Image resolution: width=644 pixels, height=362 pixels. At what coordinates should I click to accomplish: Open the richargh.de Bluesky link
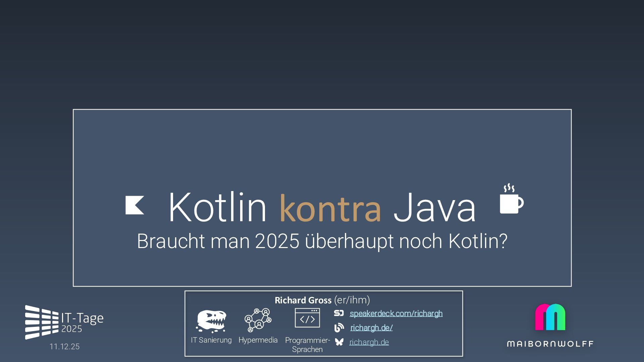point(369,342)
